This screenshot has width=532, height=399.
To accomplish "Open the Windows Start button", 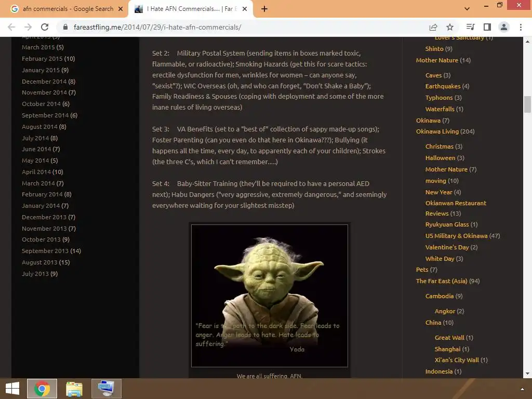I will [12, 389].
